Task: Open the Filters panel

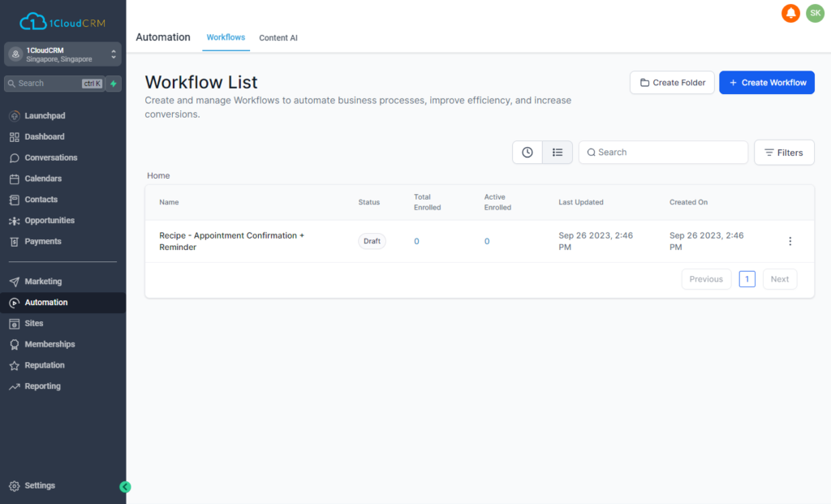Action: click(783, 152)
